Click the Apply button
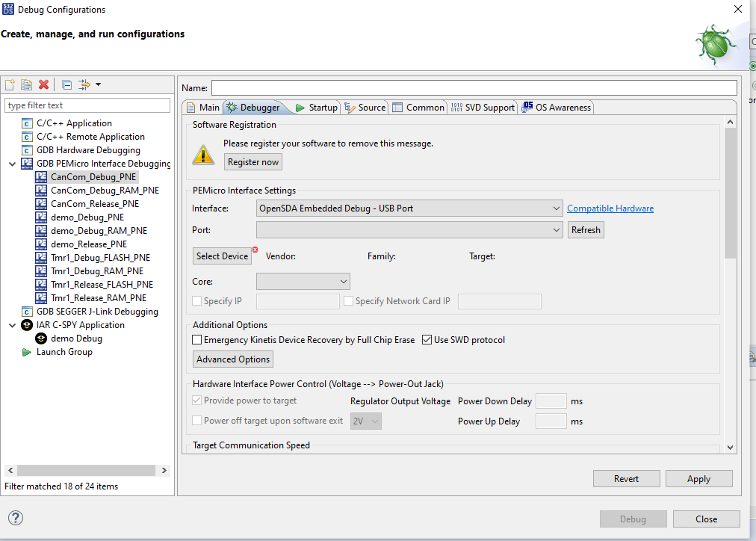Screen dimensions: 756x541 [x=698, y=478]
